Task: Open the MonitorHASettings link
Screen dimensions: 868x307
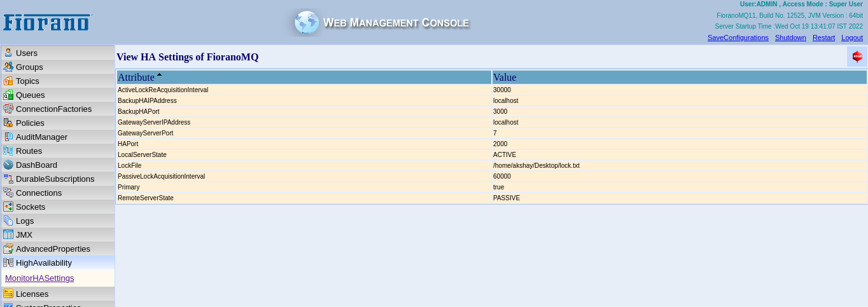Action: point(39,278)
